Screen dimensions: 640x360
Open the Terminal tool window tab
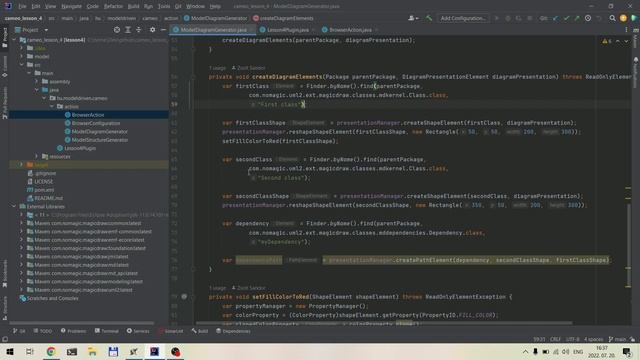[107, 331]
